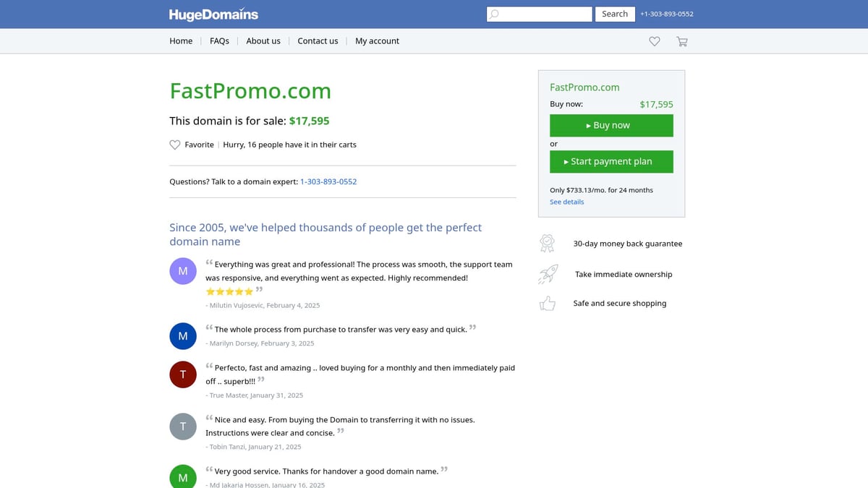Switch to the About us section
Screen dimensions: 868x488
[263, 41]
